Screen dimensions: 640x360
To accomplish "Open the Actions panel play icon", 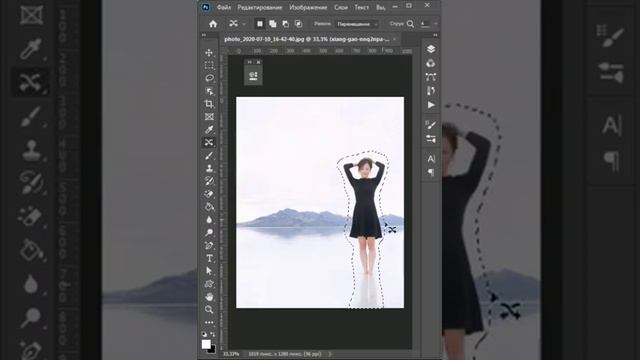I will click(x=431, y=105).
